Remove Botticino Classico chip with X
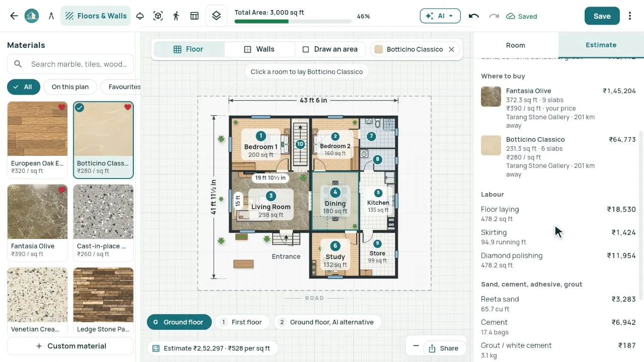Image resolution: width=644 pixels, height=362 pixels. pos(451,49)
